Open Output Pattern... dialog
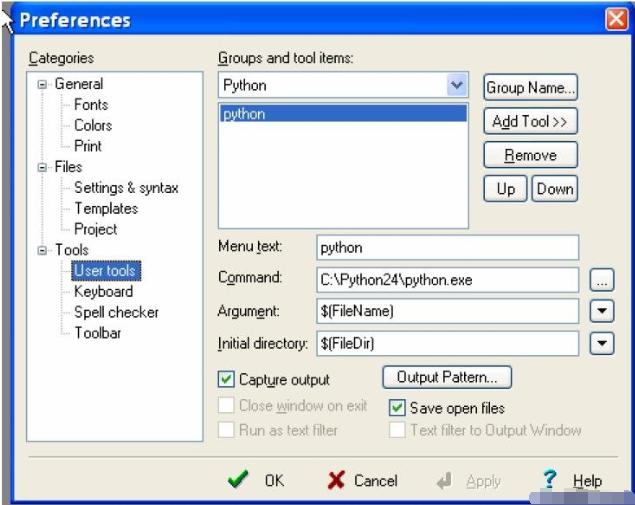 [447, 377]
